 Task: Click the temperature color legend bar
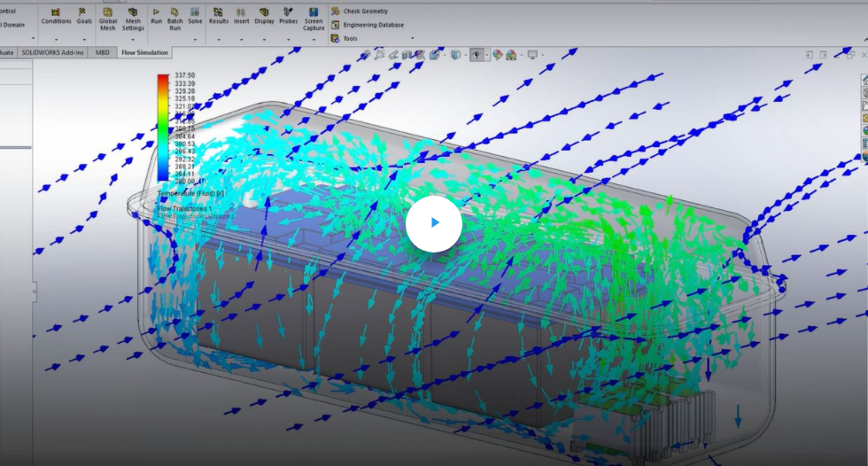pos(163,128)
